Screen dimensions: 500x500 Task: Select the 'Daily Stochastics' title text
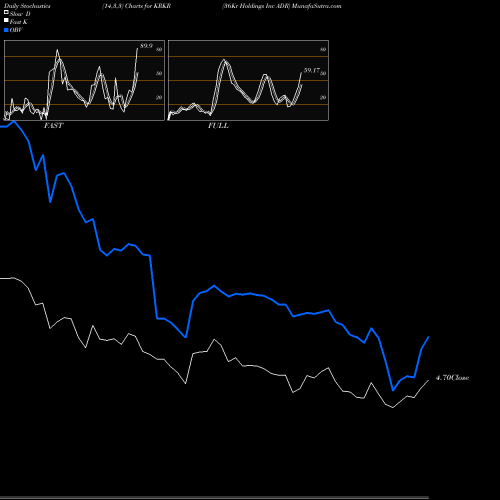tap(27, 6)
